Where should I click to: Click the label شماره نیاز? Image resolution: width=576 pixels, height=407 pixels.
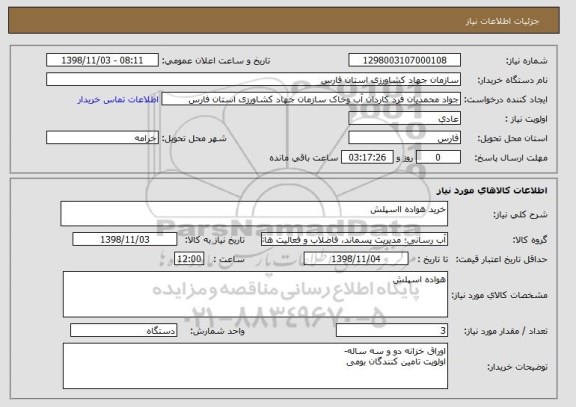pos(527,61)
